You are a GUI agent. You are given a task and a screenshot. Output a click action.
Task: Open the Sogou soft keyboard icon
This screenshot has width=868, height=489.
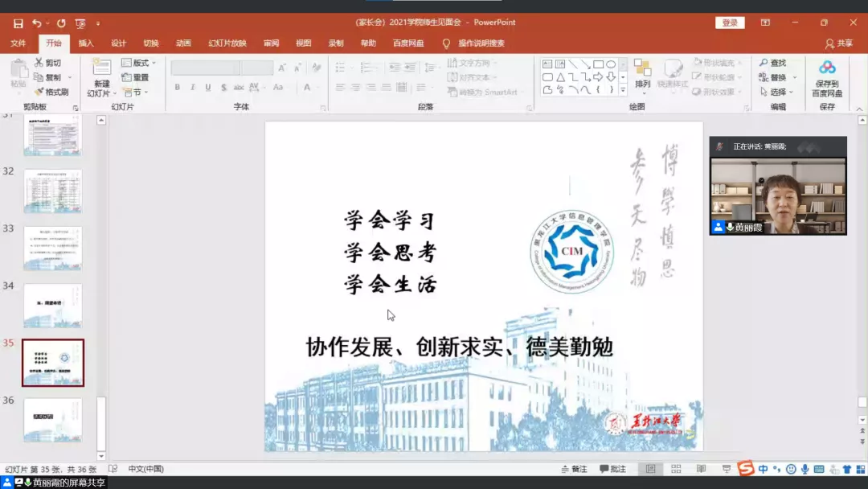(819, 469)
